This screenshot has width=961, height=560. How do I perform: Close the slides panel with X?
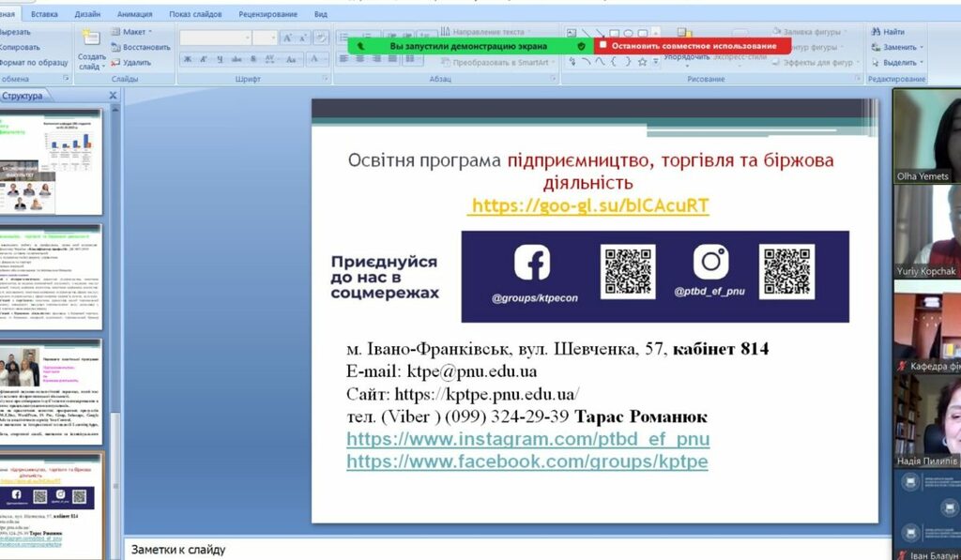113,96
